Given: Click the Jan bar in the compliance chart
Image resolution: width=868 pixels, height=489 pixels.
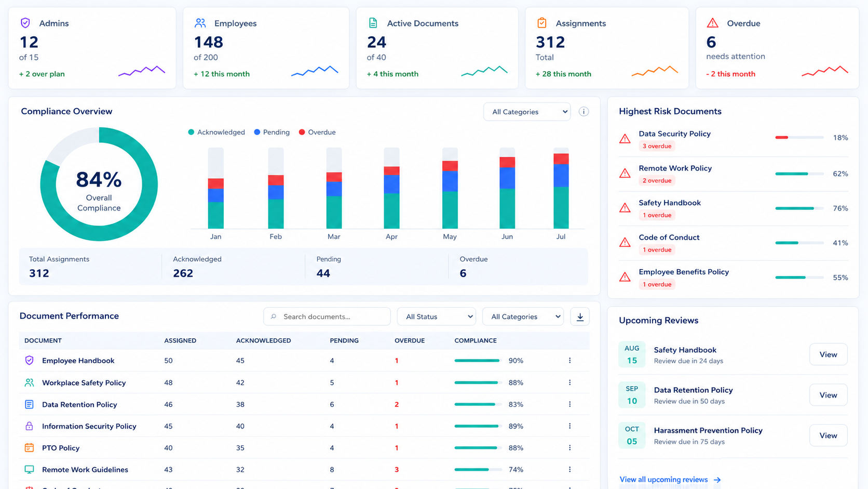Looking at the screenshot, I should point(216,188).
